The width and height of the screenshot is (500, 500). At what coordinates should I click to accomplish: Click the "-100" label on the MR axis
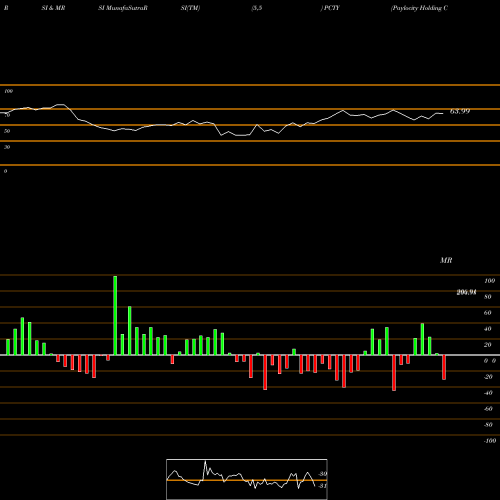coord(489,441)
